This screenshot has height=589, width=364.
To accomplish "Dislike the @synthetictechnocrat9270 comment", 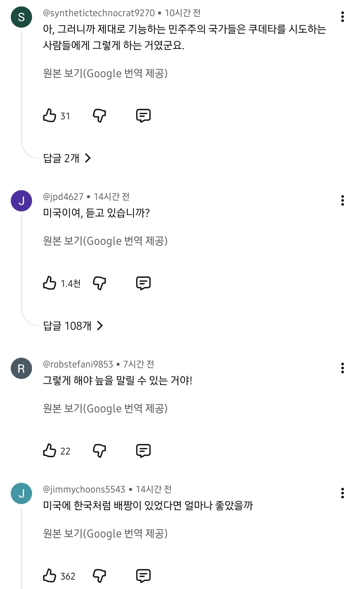I will (x=99, y=116).
